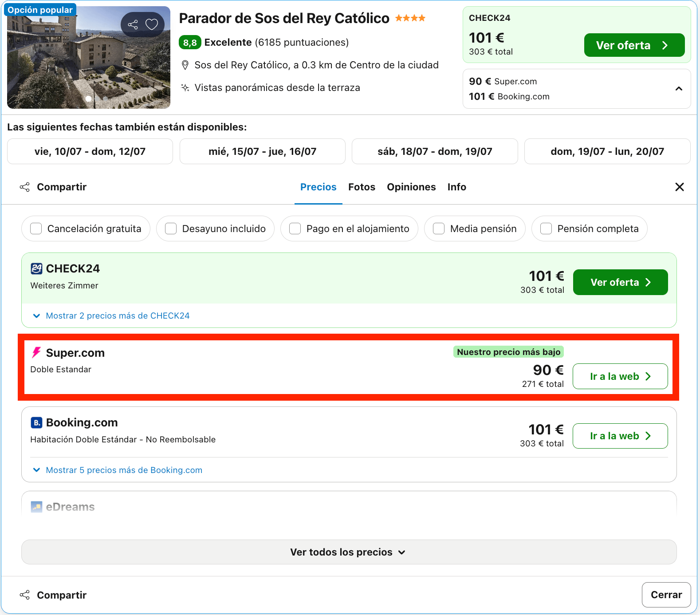Select dates sáb, 18/07 - dom, 19/07
This screenshot has width=700, height=615.
(435, 151)
